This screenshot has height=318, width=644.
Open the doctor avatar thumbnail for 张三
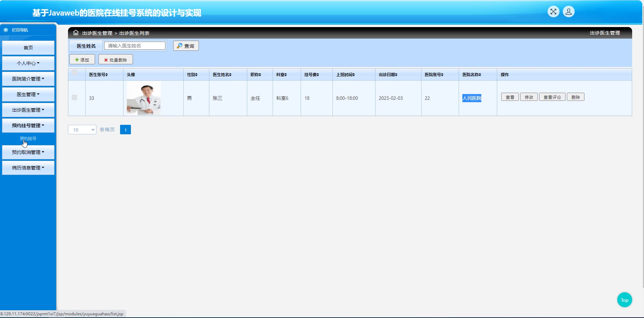click(x=144, y=98)
